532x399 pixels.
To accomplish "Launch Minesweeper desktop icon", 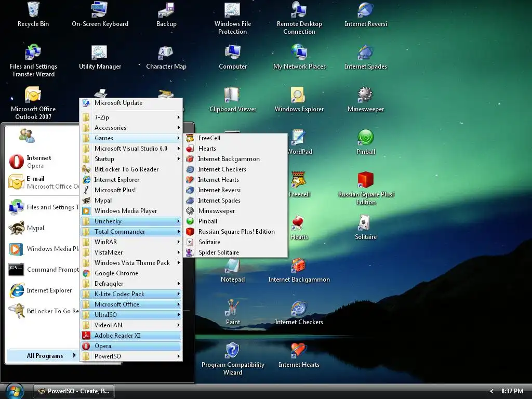I will click(x=366, y=99).
